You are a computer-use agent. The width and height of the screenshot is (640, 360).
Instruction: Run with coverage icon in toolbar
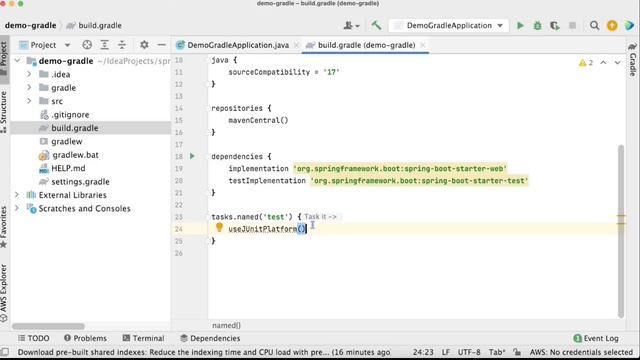click(554, 25)
